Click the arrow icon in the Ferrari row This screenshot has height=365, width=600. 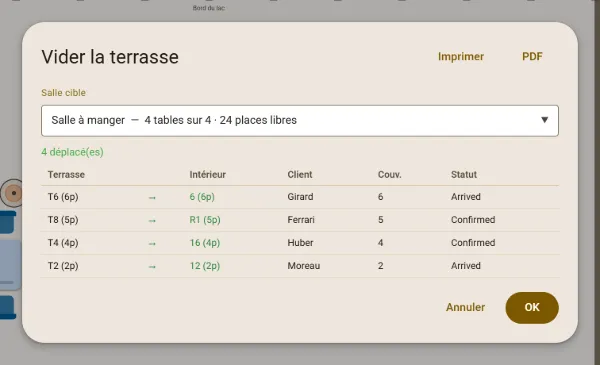click(x=152, y=221)
